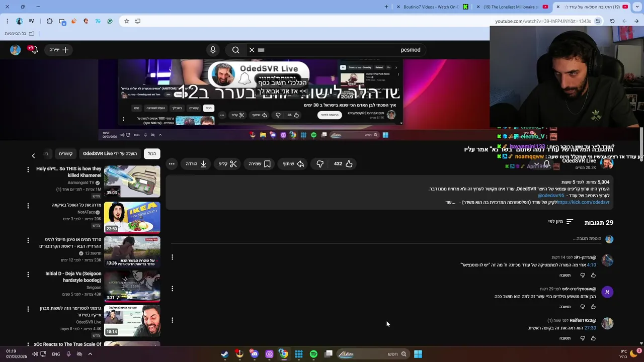Jump to timestamp 4:10 in first comment
This screenshot has height=362, width=644.
click(591, 265)
